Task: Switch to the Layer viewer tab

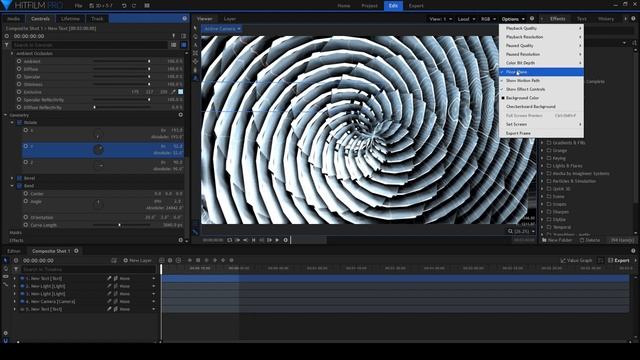Action: pos(230,19)
